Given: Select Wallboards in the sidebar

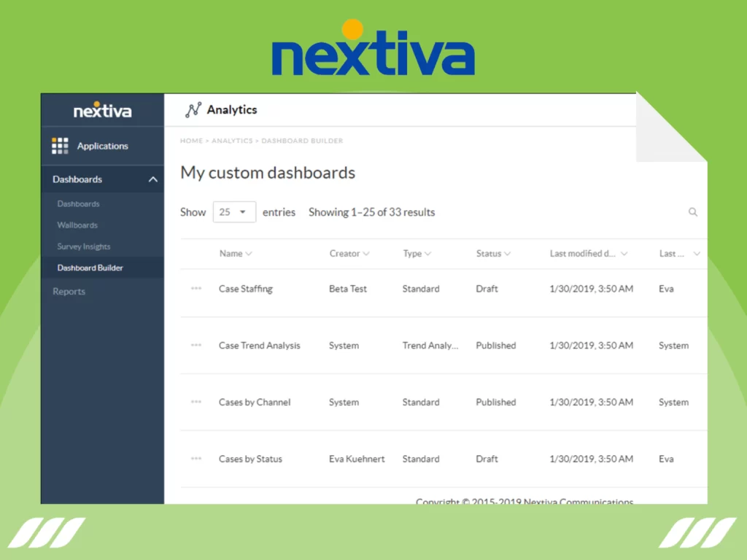Looking at the screenshot, I should click(77, 225).
